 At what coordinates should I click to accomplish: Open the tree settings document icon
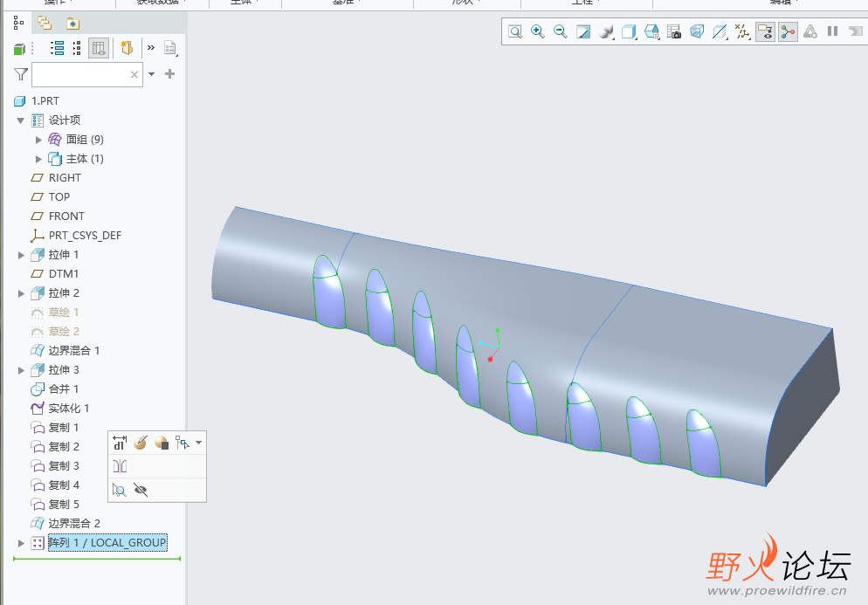(x=170, y=48)
